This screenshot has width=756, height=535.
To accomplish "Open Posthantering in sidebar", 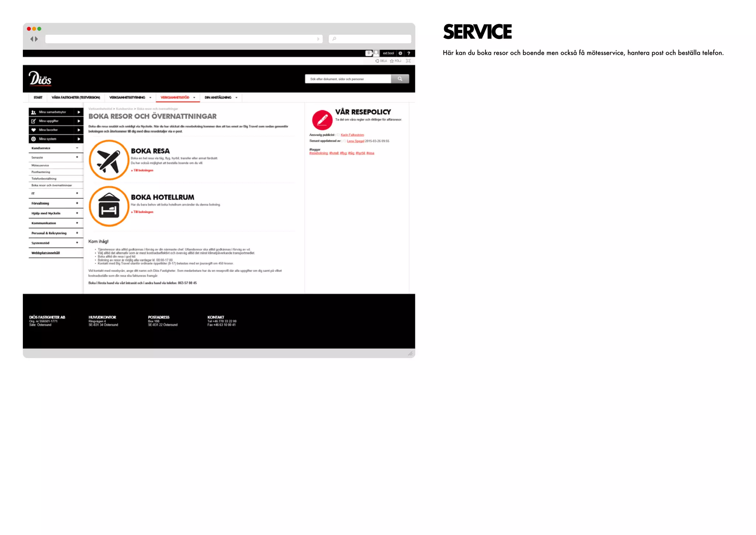I will coord(41,172).
